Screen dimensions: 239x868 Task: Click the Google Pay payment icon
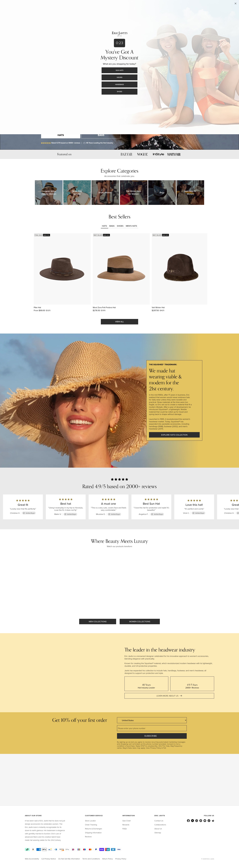tap(67, 849)
